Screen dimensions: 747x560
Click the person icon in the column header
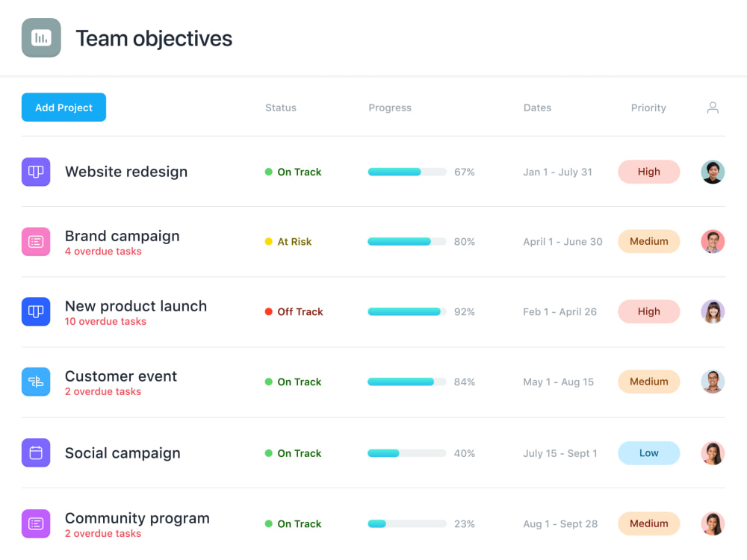(x=713, y=108)
